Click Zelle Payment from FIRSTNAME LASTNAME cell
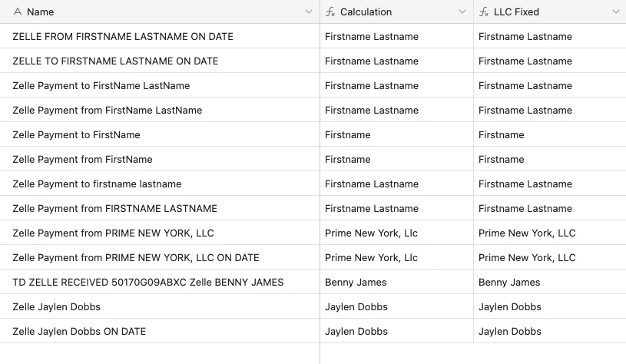The image size is (626, 364). coord(160,208)
